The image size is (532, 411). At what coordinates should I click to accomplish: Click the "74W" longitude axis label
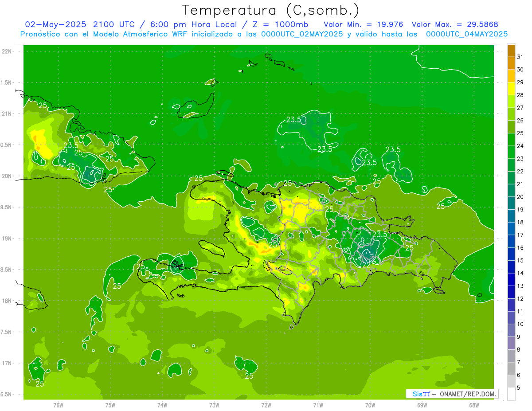point(162,405)
